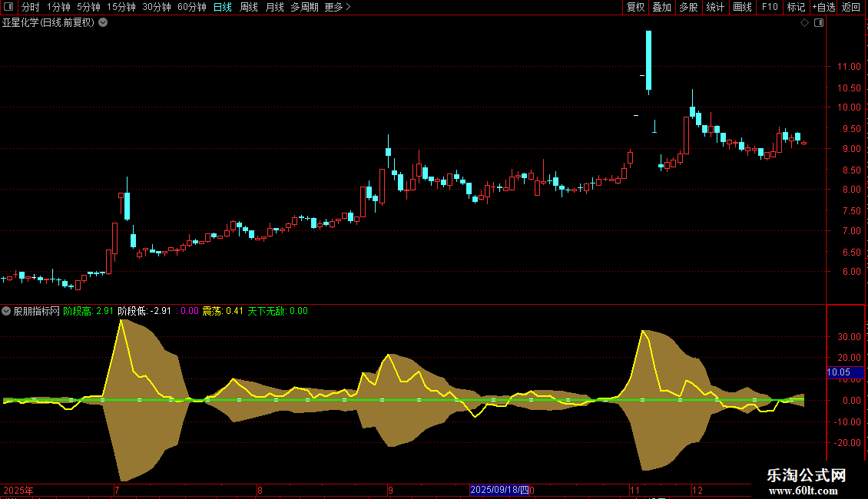
Task: Open the 多周期 multi-period view
Action: click(x=304, y=7)
